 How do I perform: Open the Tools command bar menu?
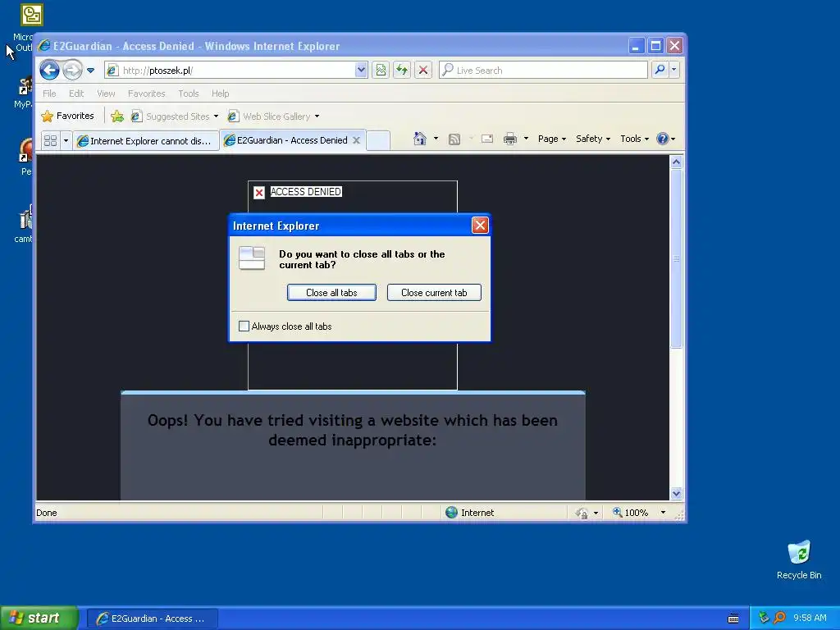coord(635,139)
